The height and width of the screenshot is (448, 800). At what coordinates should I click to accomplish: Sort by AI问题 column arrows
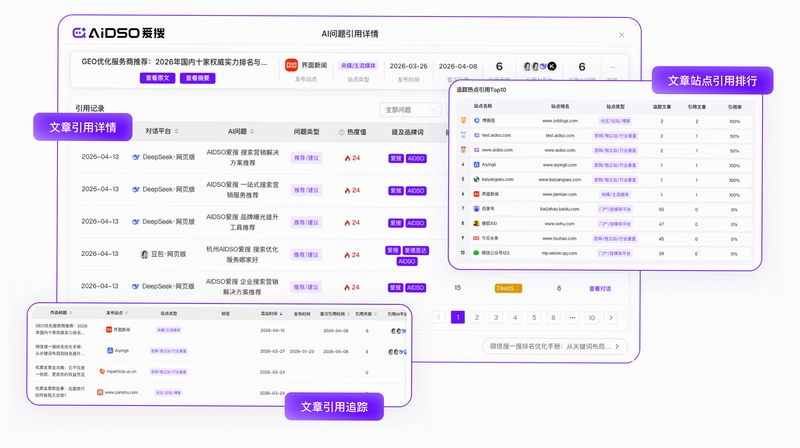point(252,132)
